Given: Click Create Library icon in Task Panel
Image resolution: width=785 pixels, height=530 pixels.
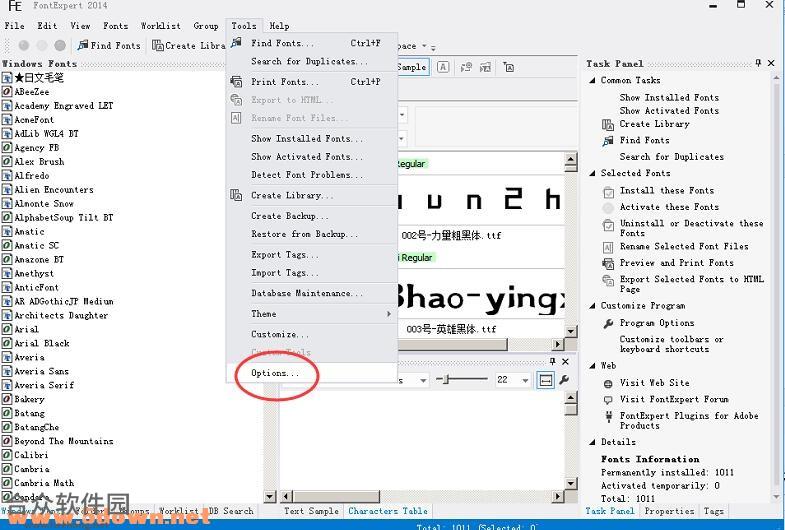Looking at the screenshot, I should tap(608, 124).
